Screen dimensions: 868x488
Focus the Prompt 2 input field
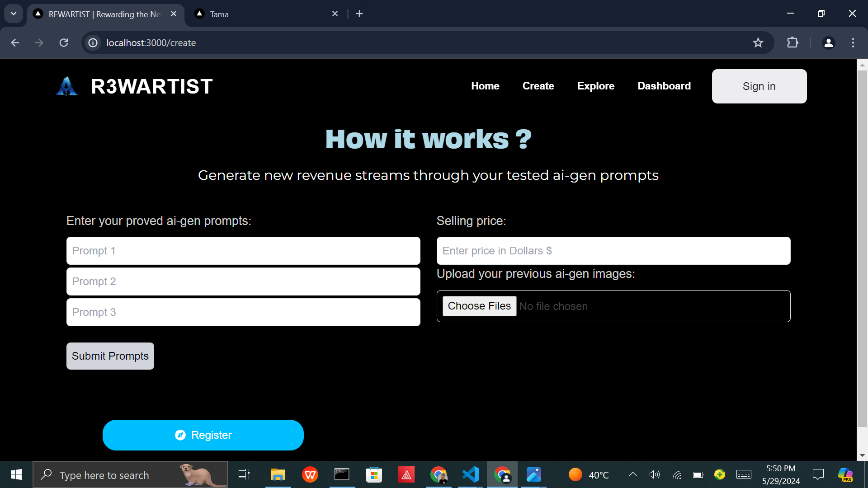pos(243,282)
